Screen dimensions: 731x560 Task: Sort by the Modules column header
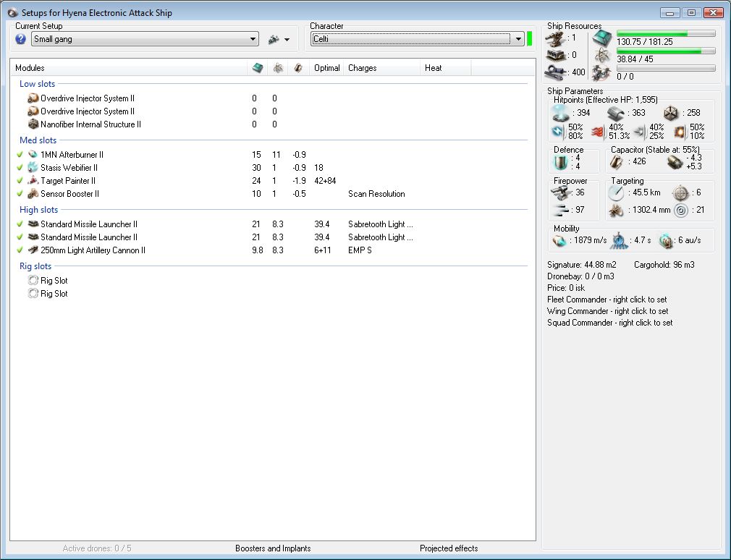129,68
